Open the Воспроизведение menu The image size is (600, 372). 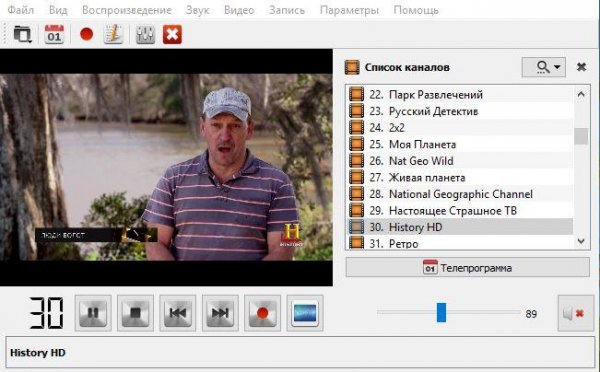pos(127,10)
